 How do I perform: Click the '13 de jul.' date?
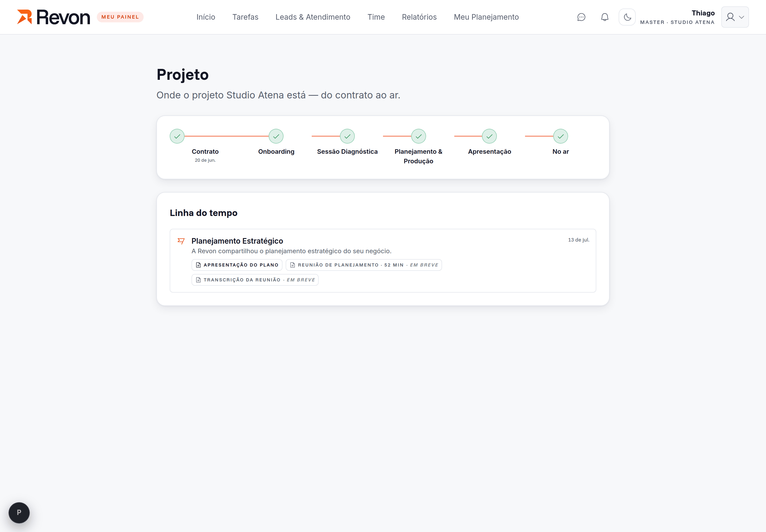pyautogui.click(x=578, y=240)
